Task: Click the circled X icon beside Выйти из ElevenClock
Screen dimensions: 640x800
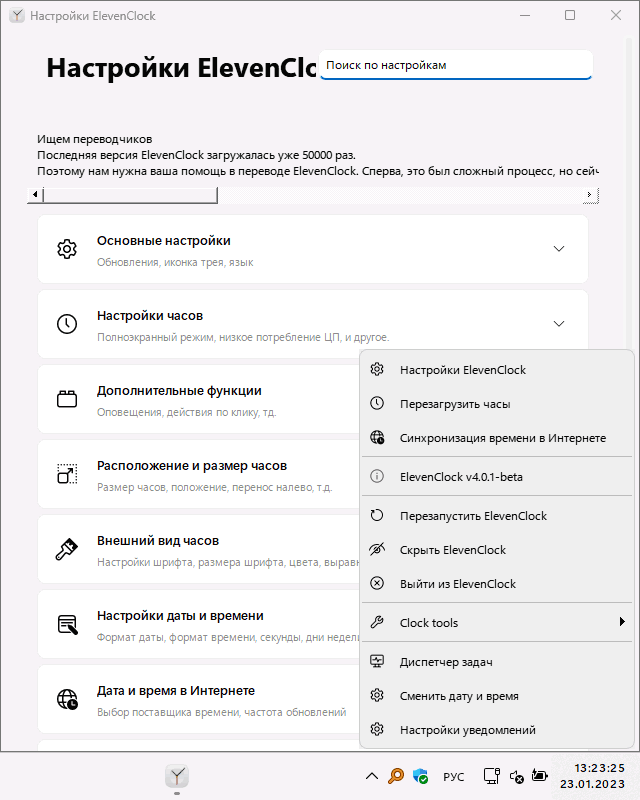Action: (377, 584)
